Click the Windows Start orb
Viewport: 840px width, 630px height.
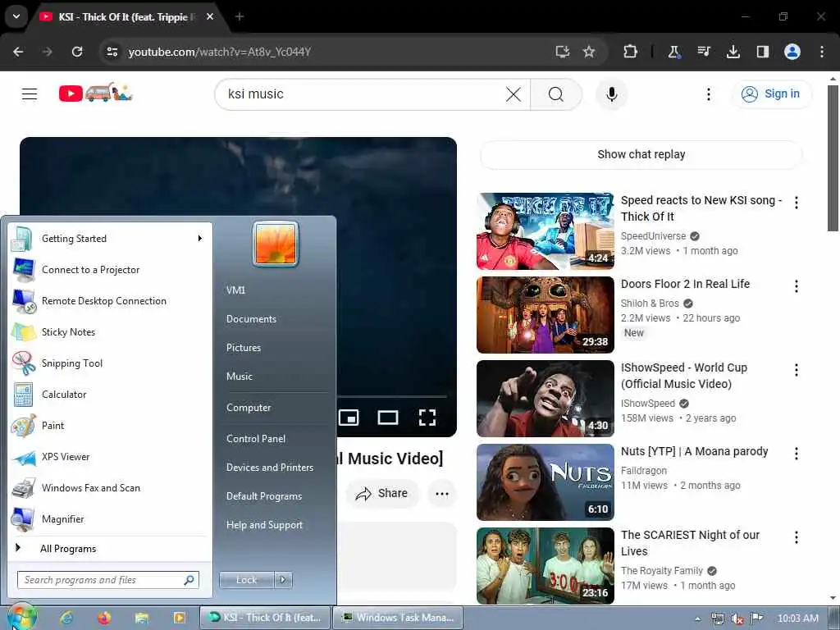point(21,617)
